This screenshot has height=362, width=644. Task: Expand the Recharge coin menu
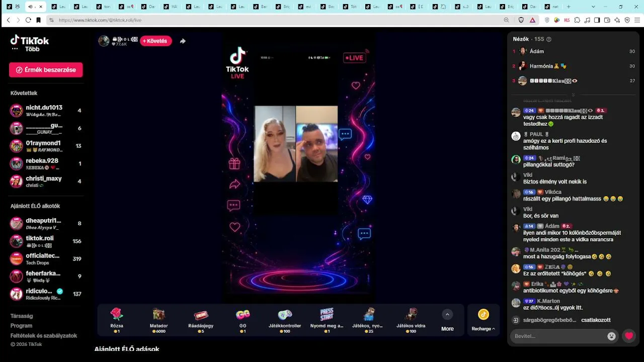tap(483, 320)
